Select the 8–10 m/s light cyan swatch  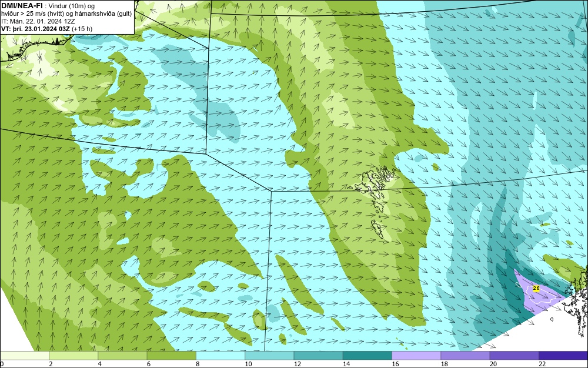coord(220,355)
